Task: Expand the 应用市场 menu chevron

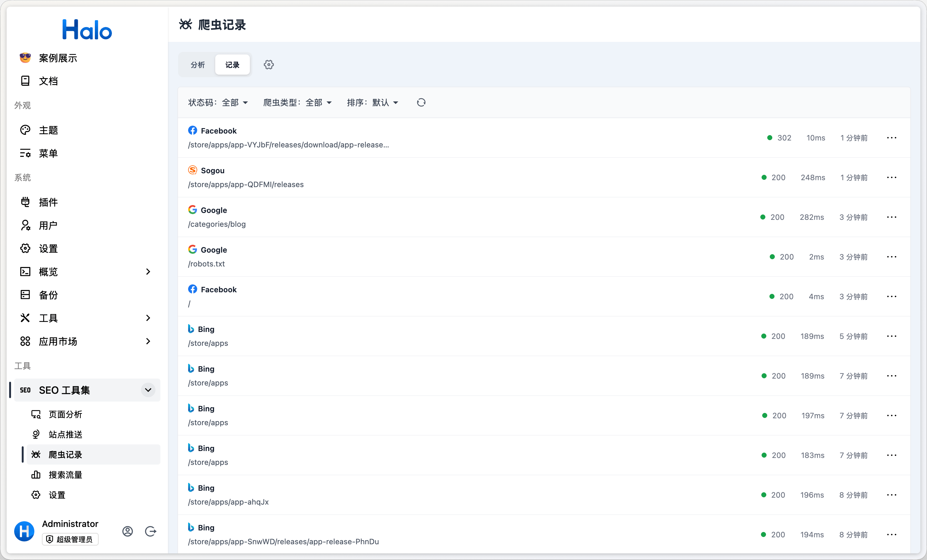Action: coord(148,341)
